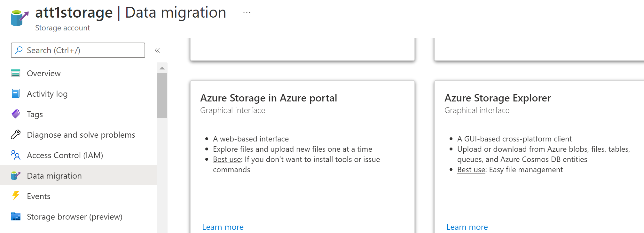
Task: Click the Events lightning bolt icon
Action: pyautogui.click(x=16, y=196)
